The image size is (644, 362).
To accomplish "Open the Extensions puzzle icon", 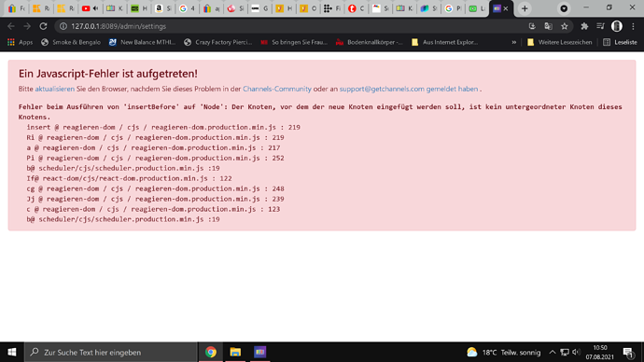I will click(584, 26).
